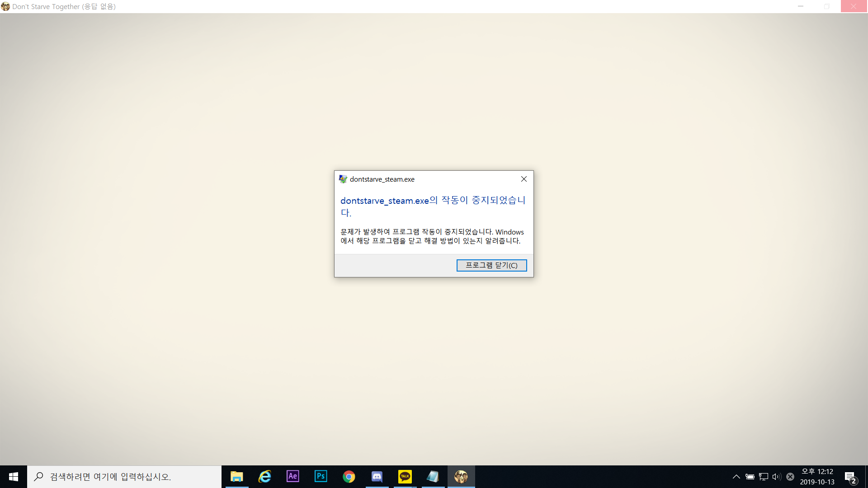Open File Explorer from the taskbar
The height and width of the screenshot is (488, 868).
point(236,477)
